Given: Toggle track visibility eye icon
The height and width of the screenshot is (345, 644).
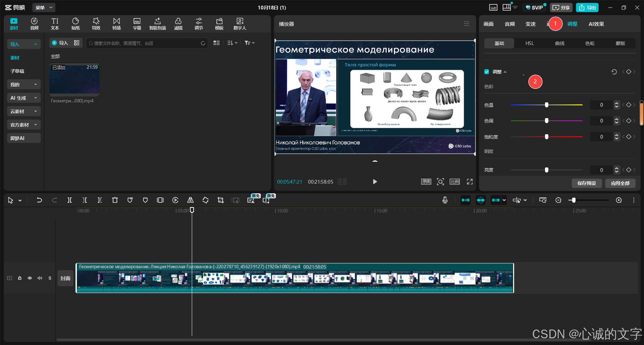Looking at the screenshot, I should click(x=30, y=278).
